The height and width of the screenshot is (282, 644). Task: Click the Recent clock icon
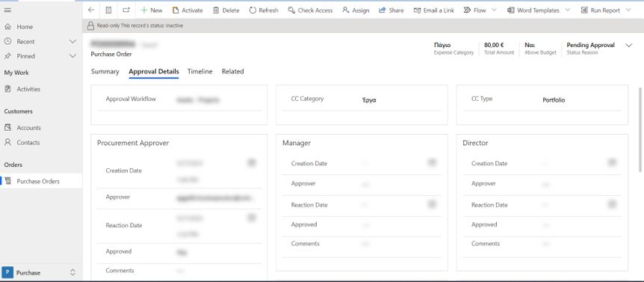pyautogui.click(x=7, y=42)
